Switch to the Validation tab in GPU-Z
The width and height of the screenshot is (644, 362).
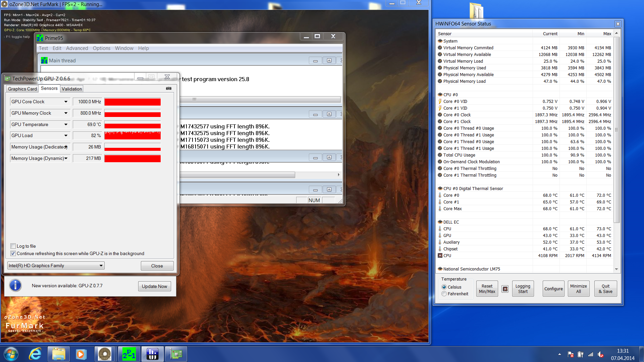point(71,89)
